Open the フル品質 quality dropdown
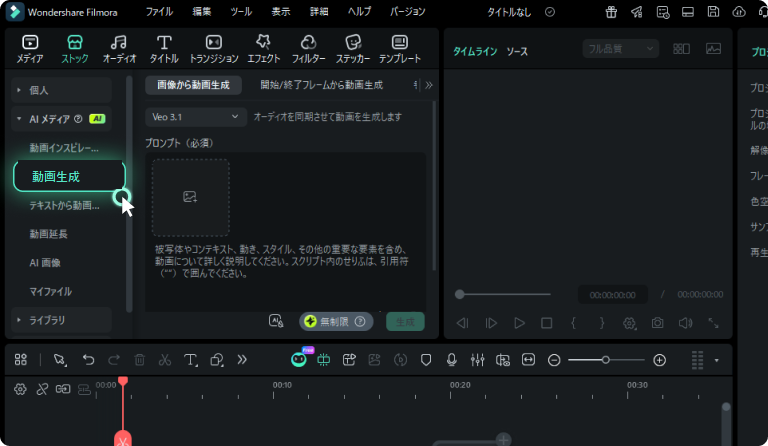Screen dimensions: 768x446 pyautogui.click(x=621, y=49)
